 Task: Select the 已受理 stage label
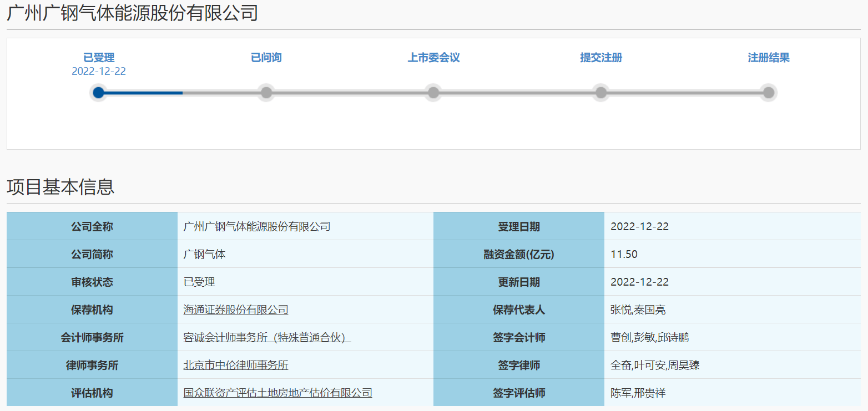click(x=99, y=57)
